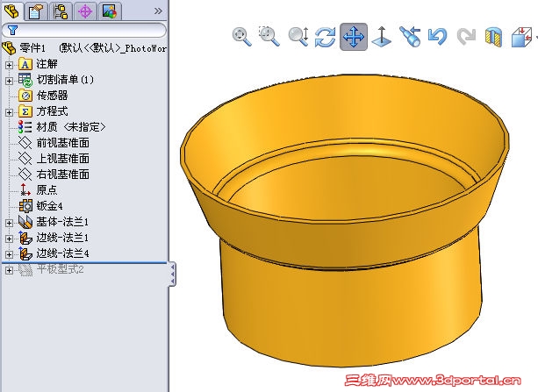Expand the 基体-法兰1 feature
The width and height of the screenshot is (538, 392).
9,223
